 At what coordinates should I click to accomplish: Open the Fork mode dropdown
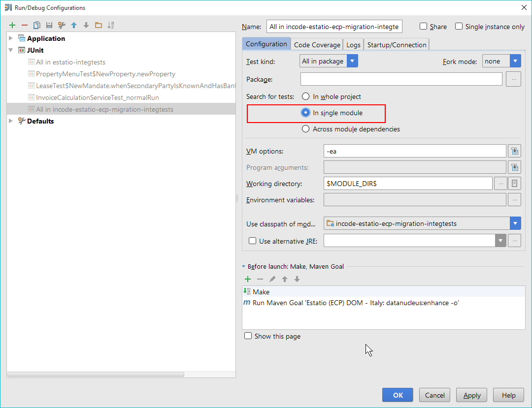point(515,61)
